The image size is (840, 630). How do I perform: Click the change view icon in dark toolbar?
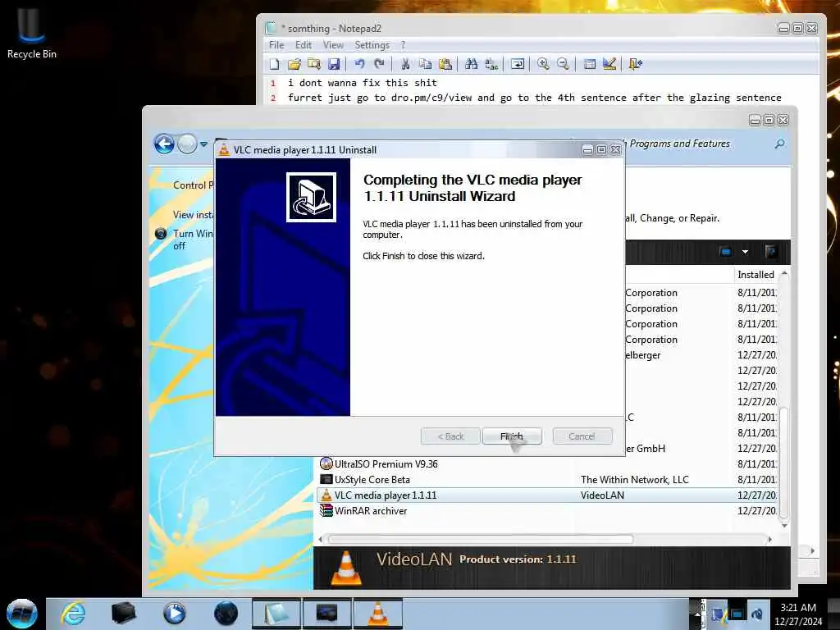click(x=726, y=252)
